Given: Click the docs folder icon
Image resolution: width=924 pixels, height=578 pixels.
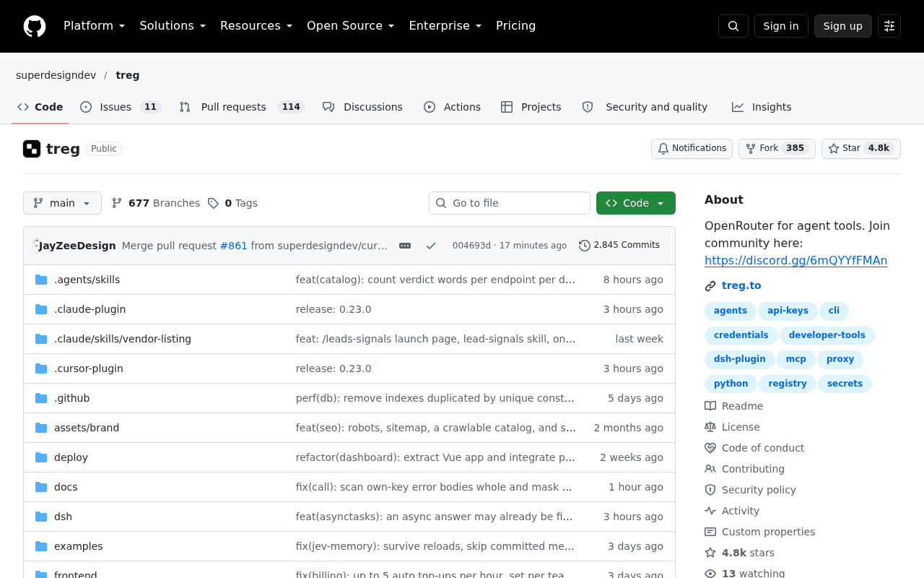Looking at the screenshot, I should 41,487.
